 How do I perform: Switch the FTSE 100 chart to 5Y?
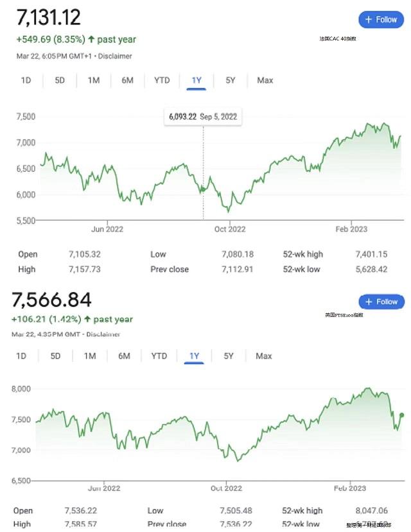[229, 356]
